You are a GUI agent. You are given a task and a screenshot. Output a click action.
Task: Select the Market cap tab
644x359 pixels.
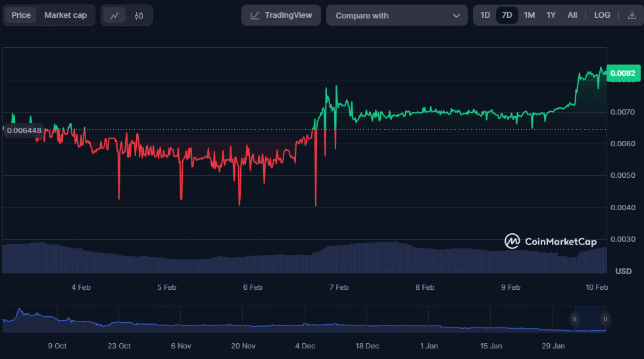pyautogui.click(x=66, y=15)
